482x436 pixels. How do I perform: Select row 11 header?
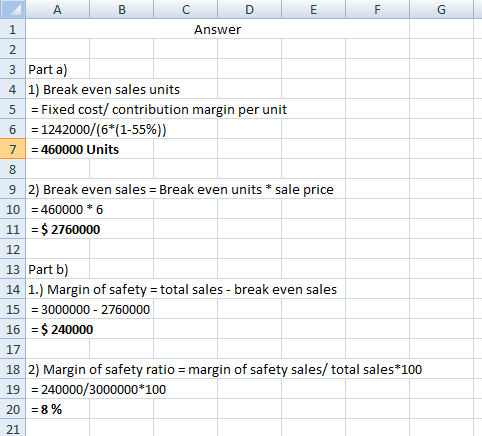coord(13,229)
